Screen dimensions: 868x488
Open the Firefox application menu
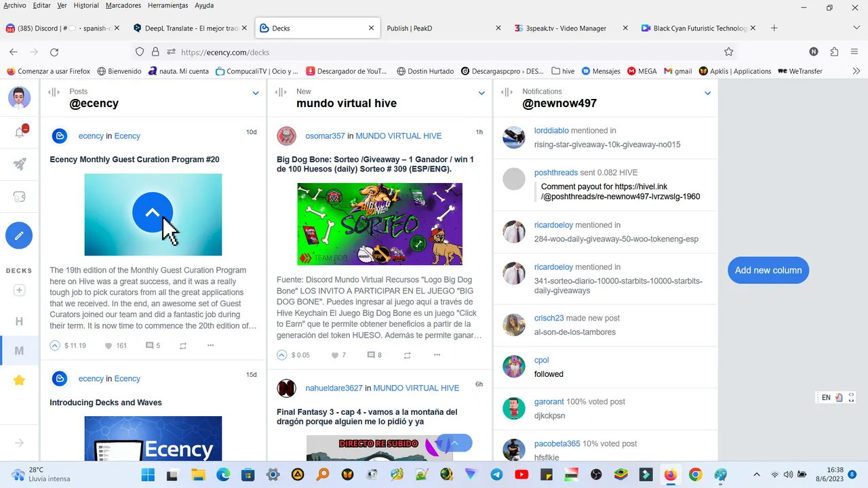pos(854,52)
